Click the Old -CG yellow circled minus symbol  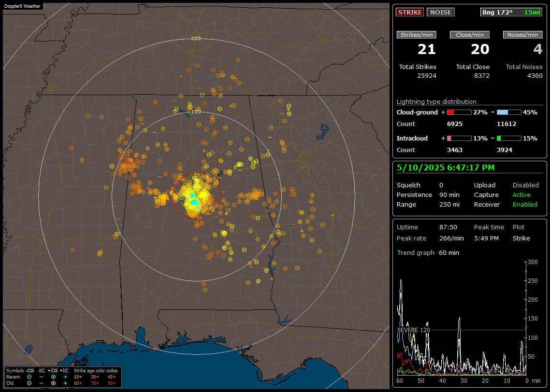coord(29,383)
